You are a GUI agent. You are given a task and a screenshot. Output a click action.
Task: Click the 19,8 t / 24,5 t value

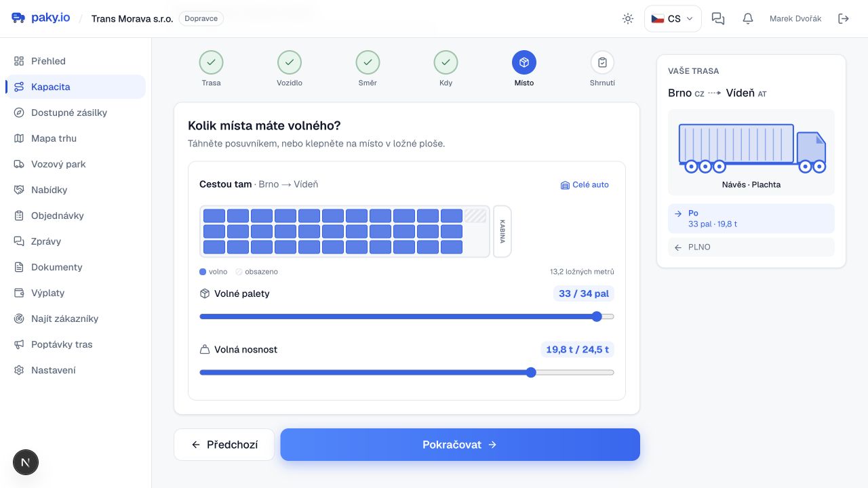point(578,350)
